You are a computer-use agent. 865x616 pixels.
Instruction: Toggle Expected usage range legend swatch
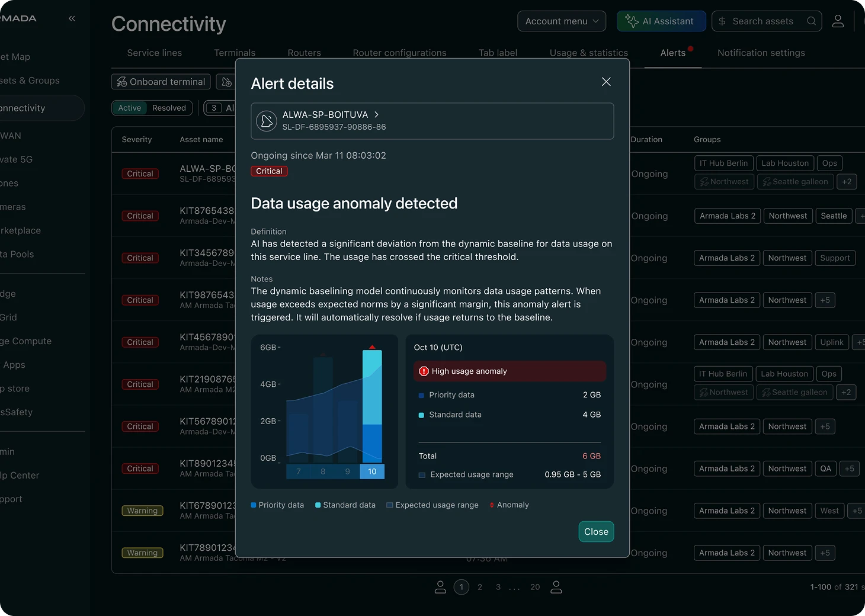(390, 505)
